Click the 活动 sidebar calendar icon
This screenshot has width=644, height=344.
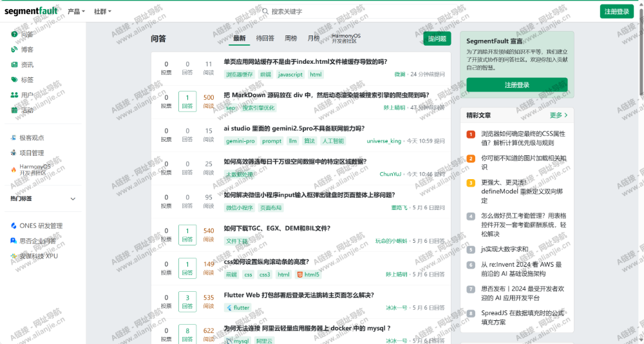(x=14, y=110)
